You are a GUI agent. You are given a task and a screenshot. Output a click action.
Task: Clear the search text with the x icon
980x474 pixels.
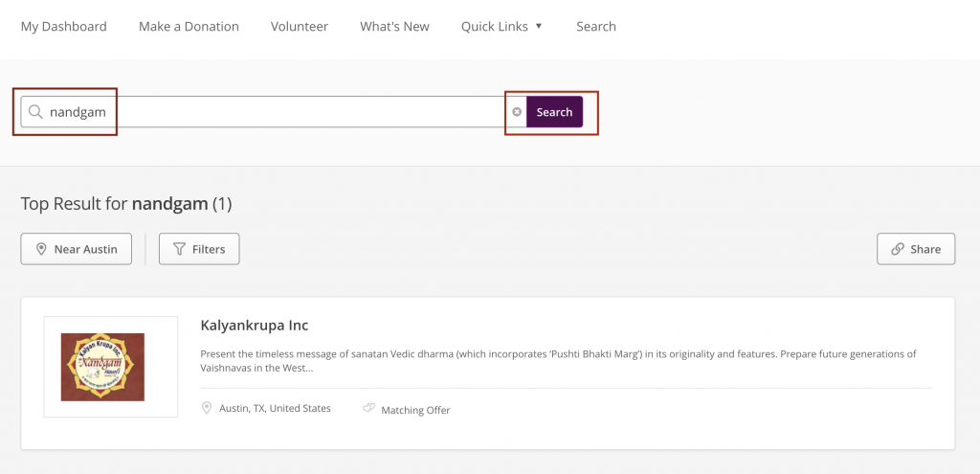(517, 112)
